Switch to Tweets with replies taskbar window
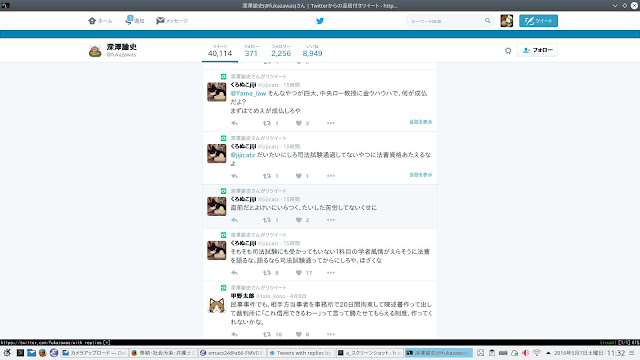 301,353
